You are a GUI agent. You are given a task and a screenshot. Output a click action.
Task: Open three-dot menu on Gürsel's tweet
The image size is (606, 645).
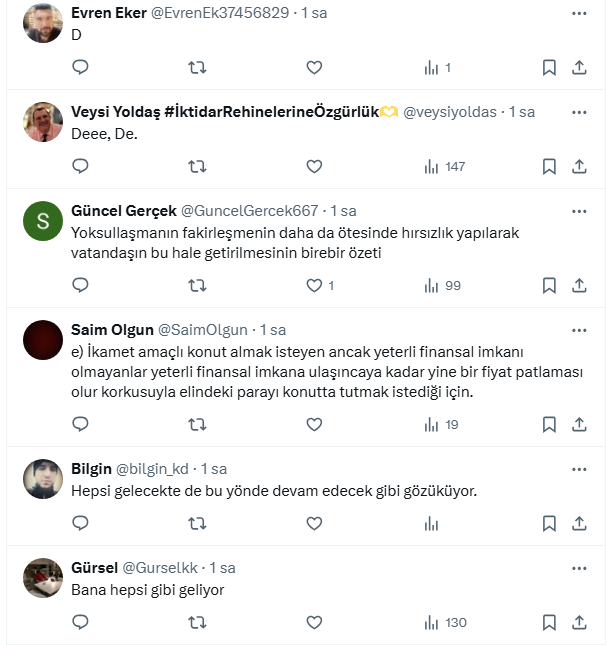tap(579, 567)
